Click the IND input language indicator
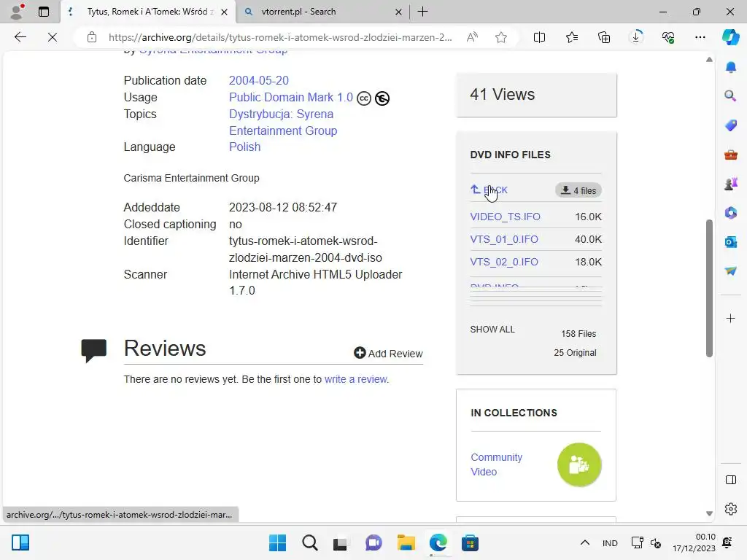Viewport: 747px width, 560px height. [610, 543]
